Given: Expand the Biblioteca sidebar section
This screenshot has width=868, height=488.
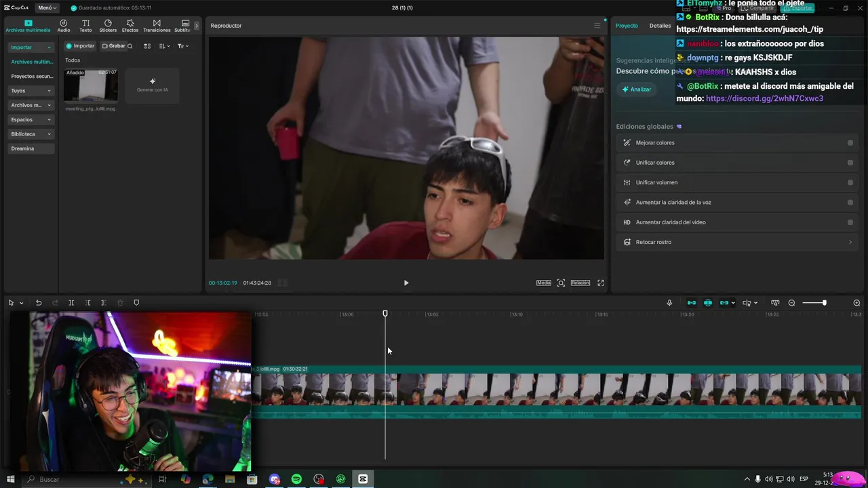Looking at the screenshot, I should [31, 134].
